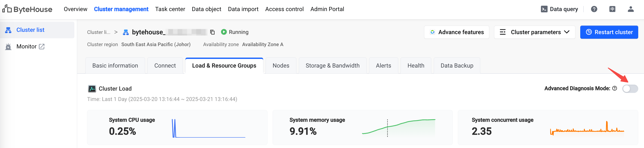Switch language with the translate icon
644x148 pixels.
click(612, 9)
